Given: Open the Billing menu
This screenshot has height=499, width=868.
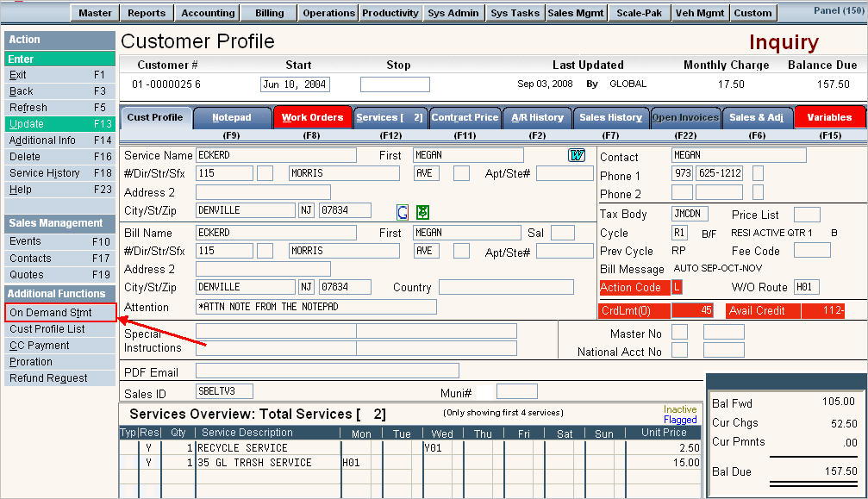Looking at the screenshot, I should (269, 13).
